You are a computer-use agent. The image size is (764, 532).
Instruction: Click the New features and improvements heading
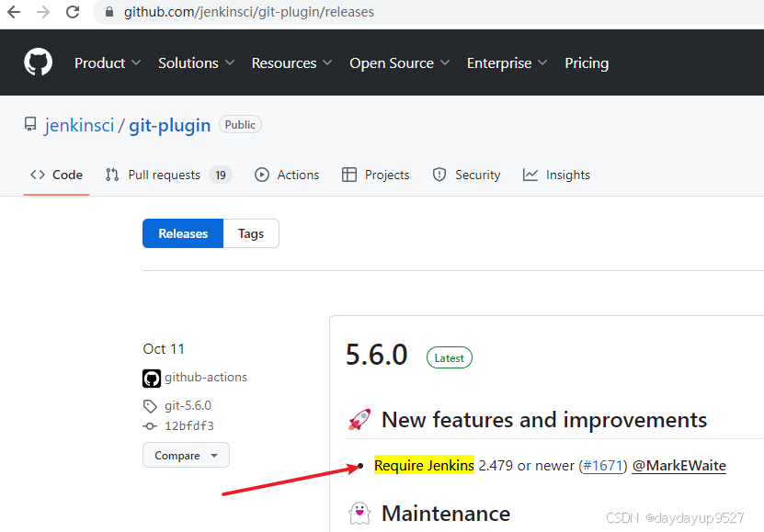[544, 420]
